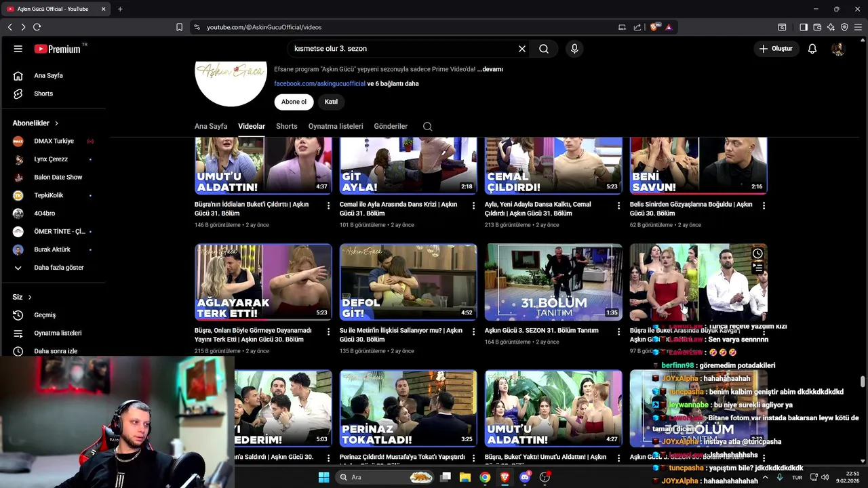Screen dimensions: 868x488
Task: Open options menu for Büşra'nın İddiaları video
Action: (329, 205)
